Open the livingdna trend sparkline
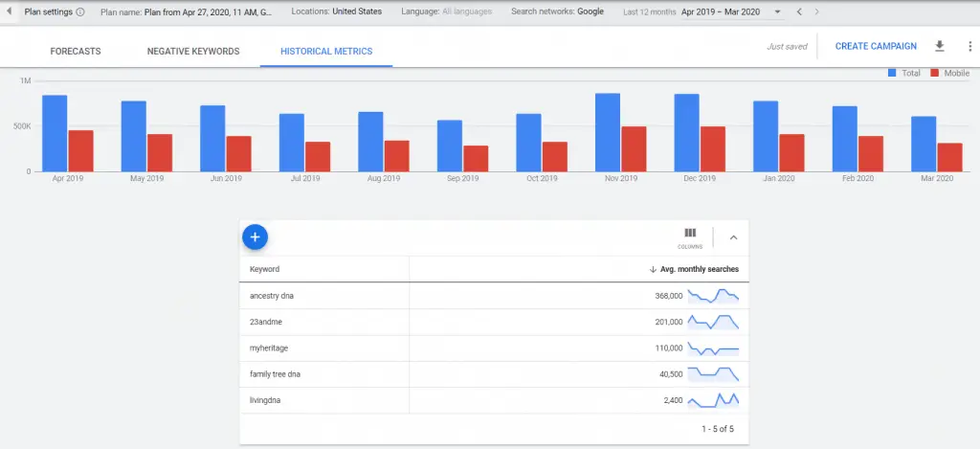Image resolution: width=980 pixels, height=449 pixels. point(713,400)
